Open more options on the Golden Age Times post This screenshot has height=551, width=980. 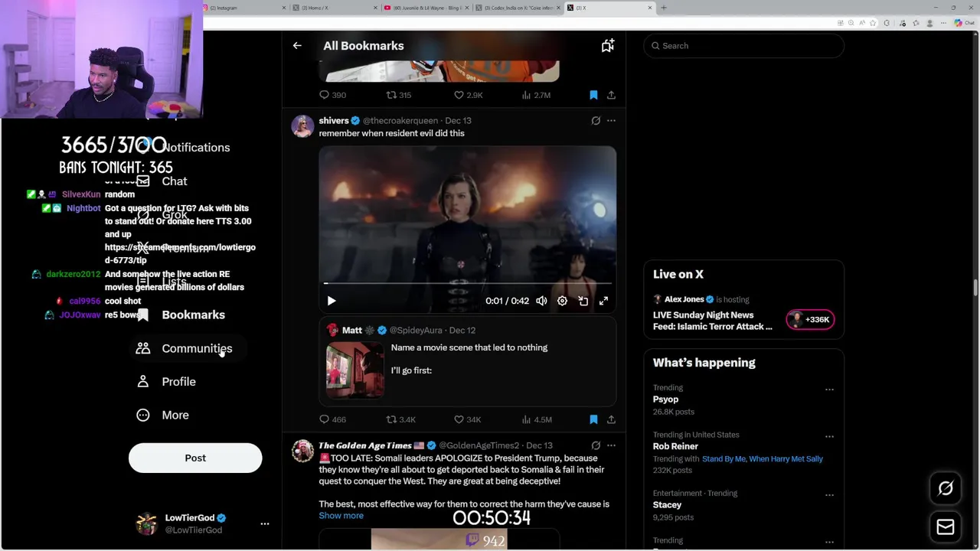tap(611, 445)
